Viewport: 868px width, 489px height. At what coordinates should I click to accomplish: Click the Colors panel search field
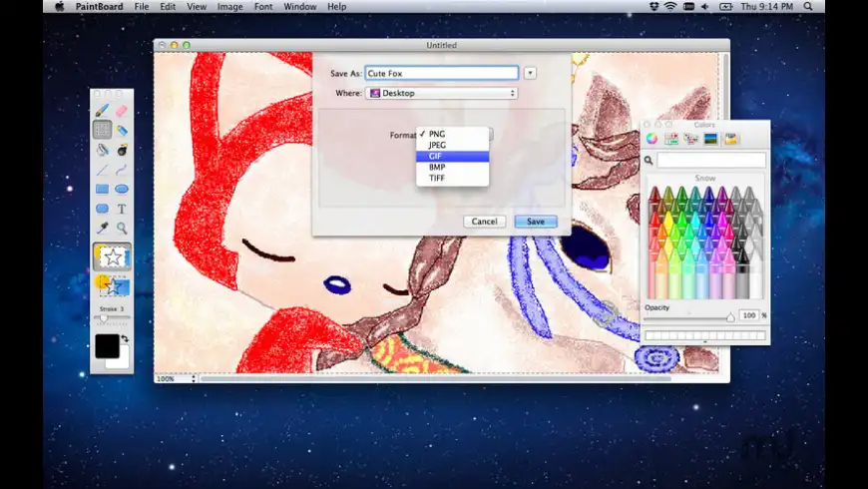tap(711, 160)
